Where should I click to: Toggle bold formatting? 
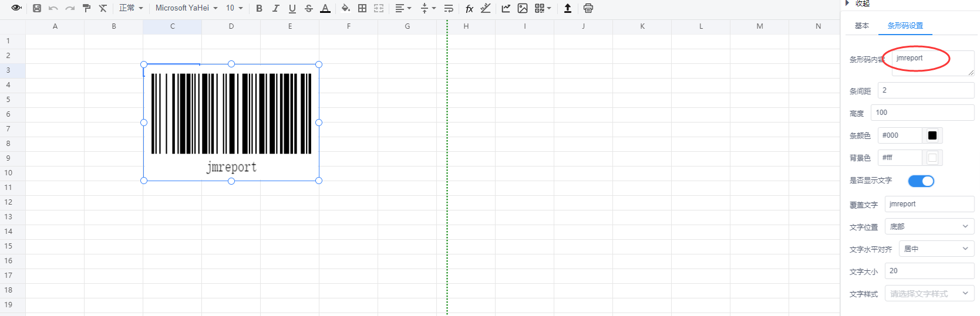point(259,8)
